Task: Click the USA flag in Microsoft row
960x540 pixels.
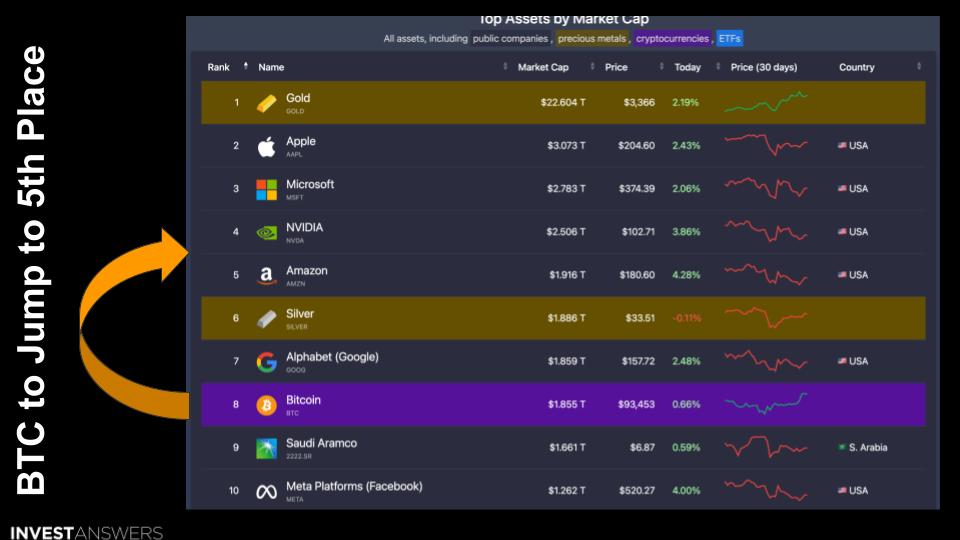Action: pos(842,189)
